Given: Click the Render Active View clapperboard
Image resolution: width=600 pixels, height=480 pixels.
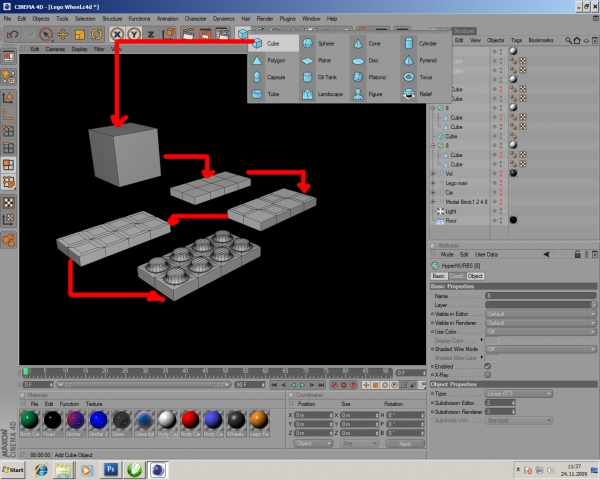Looking at the screenshot, I should point(188,34).
